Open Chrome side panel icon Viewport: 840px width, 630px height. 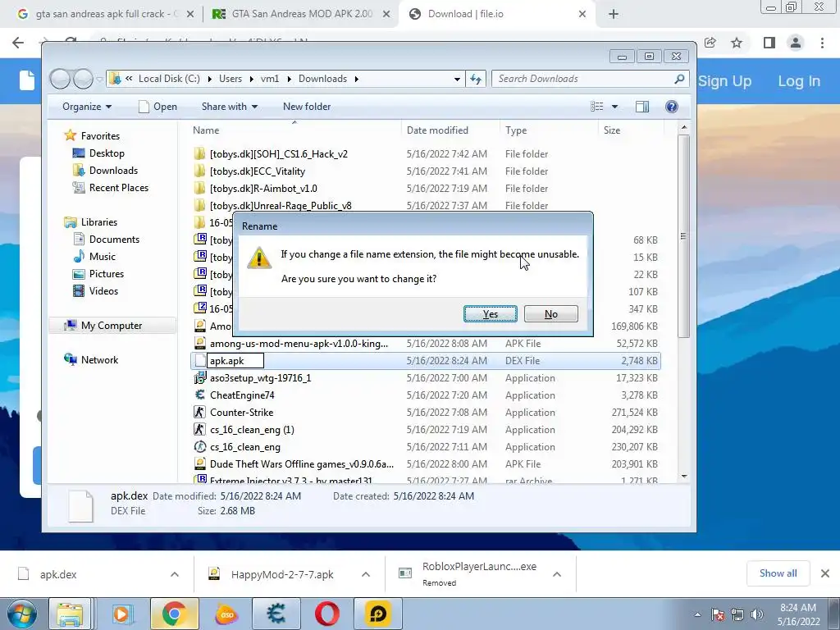769,43
